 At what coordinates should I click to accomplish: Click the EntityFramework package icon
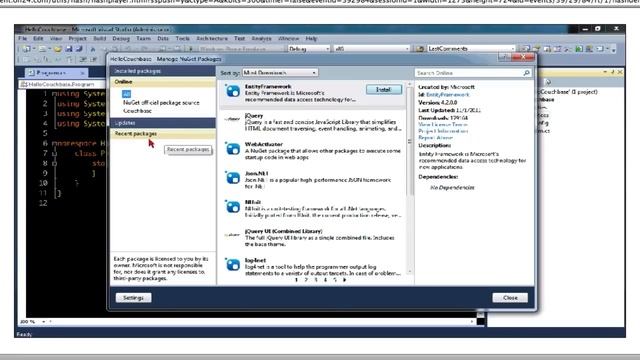point(233,91)
